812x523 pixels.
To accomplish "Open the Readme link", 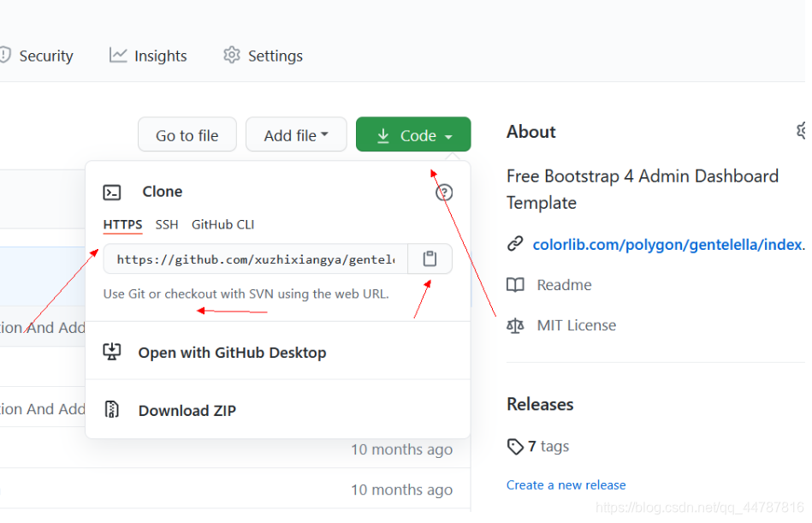I will coord(564,285).
